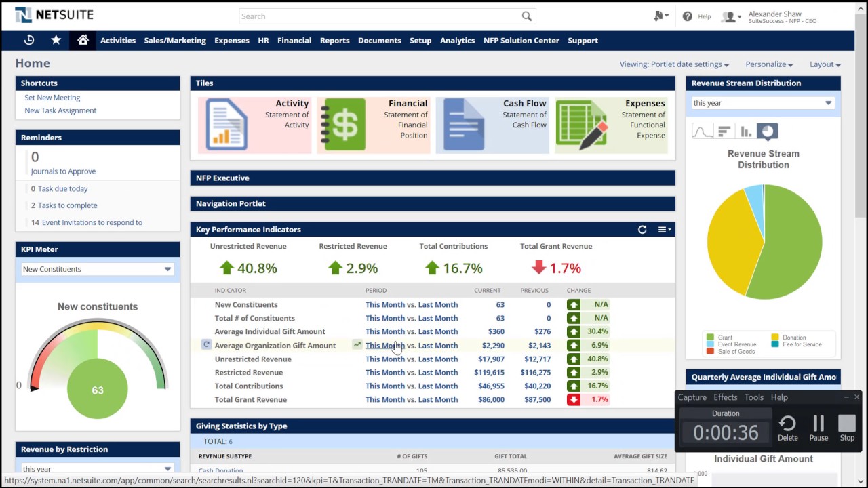
Task: Open the Activities menu
Action: pyautogui.click(x=118, y=40)
